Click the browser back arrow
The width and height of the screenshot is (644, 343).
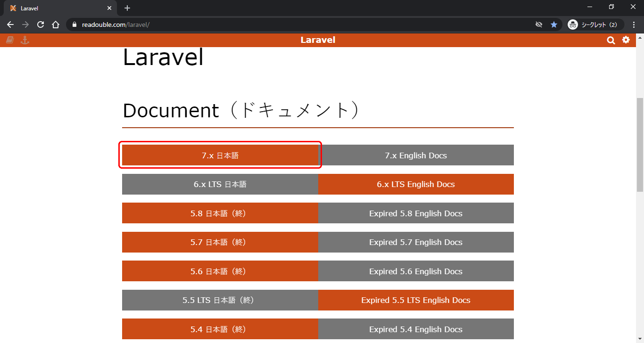point(10,24)
